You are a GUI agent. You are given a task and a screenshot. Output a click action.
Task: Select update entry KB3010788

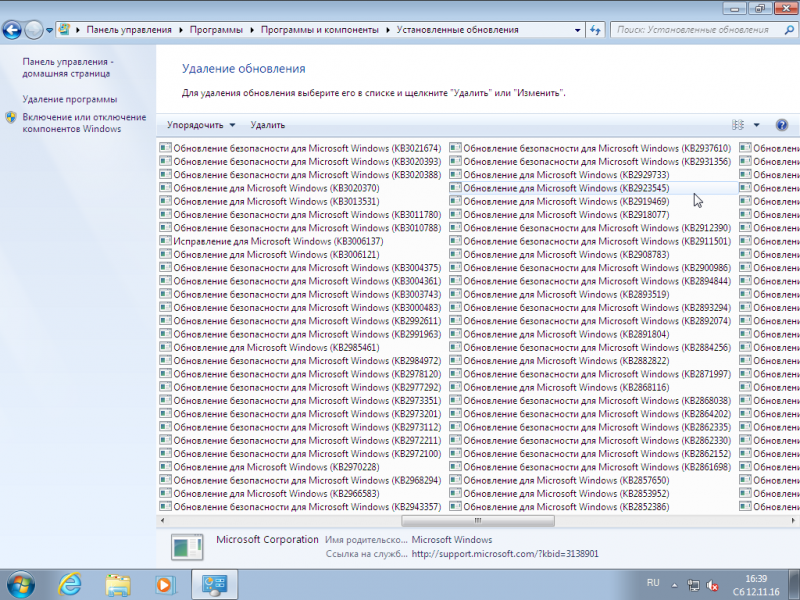tap(301, 228)
